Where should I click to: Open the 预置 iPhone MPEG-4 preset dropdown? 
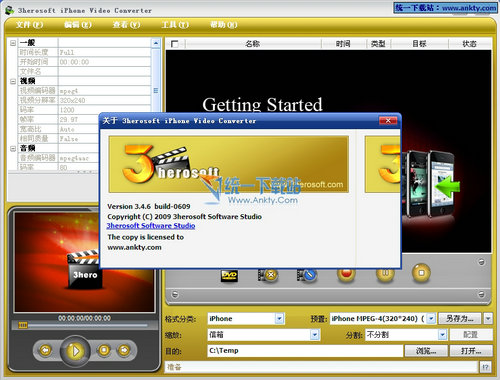[x=431, y=318]
